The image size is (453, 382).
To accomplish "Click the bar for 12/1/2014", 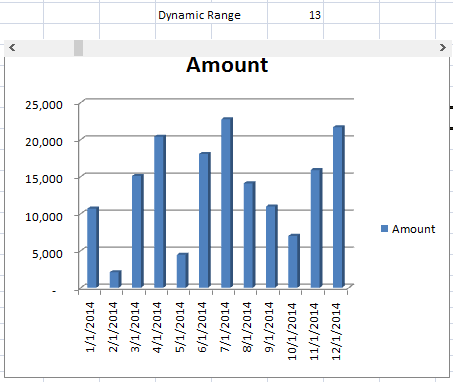I will pyautogui.click(x=339, y=207).
